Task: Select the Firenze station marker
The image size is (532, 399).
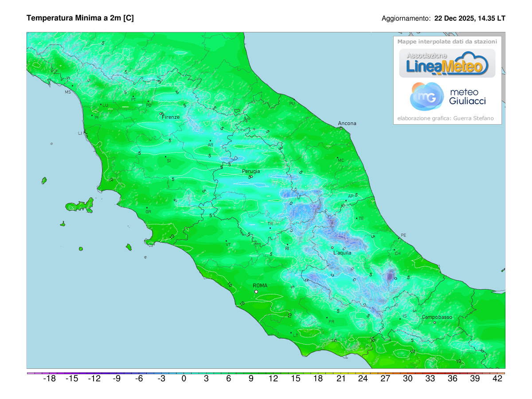Action: [160, 114]
